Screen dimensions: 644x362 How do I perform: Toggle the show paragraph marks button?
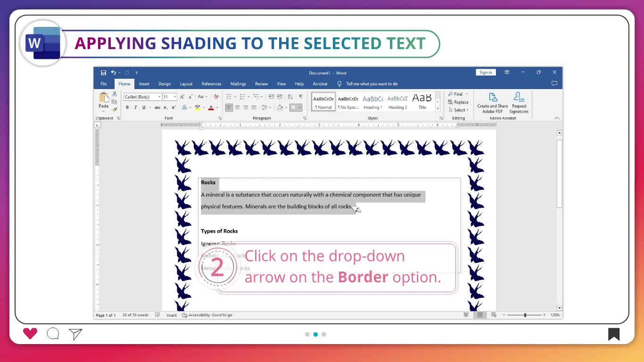tap(300, 97)
